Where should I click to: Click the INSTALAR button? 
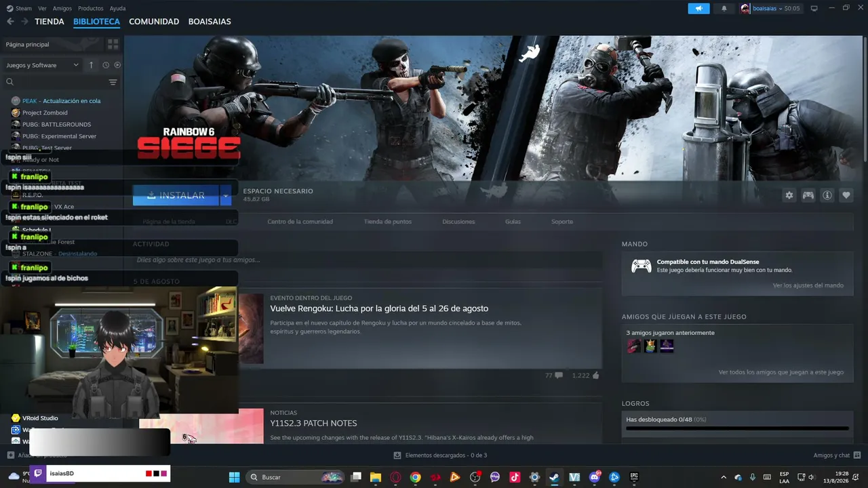click(176, 195)
